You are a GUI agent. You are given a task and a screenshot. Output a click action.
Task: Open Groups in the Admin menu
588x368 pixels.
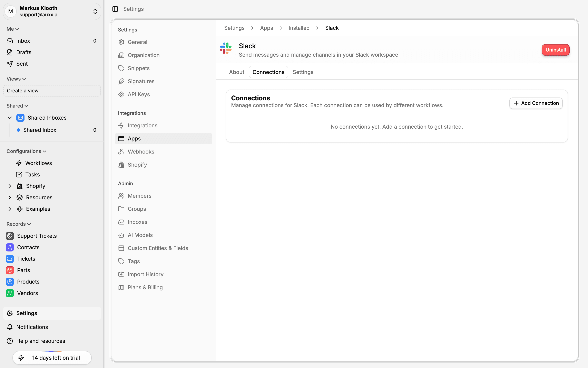coord(164,209)
